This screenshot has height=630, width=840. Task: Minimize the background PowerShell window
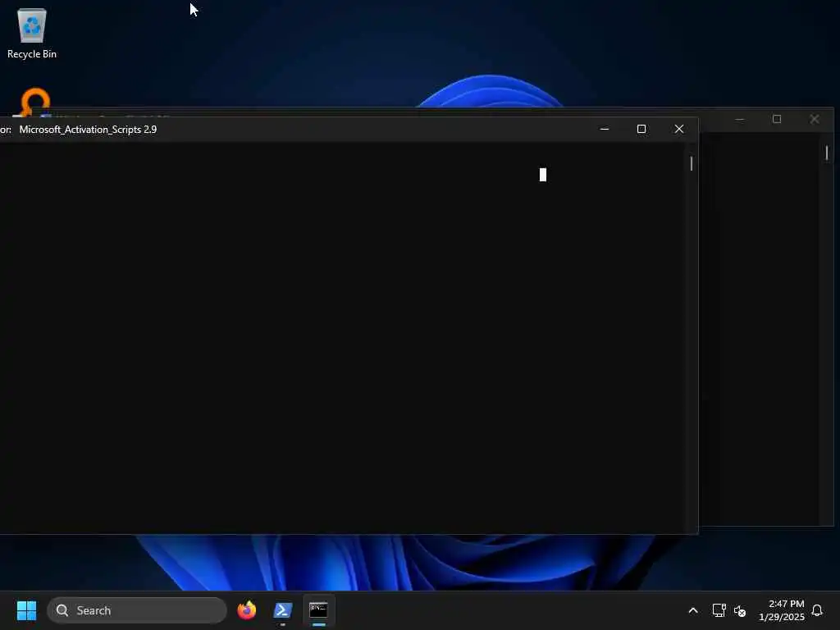point(740,119)
